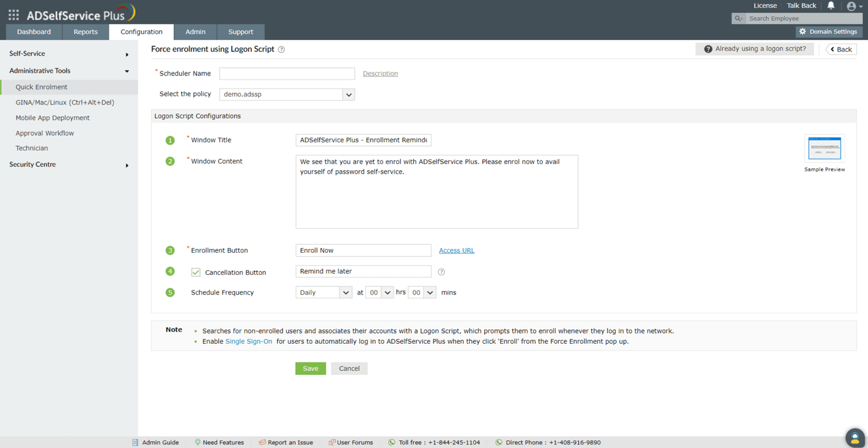The width and height of the screenshot is (868, 448).
Task: Expand the Self-Service sidebar section
Action: pos(69,54)
